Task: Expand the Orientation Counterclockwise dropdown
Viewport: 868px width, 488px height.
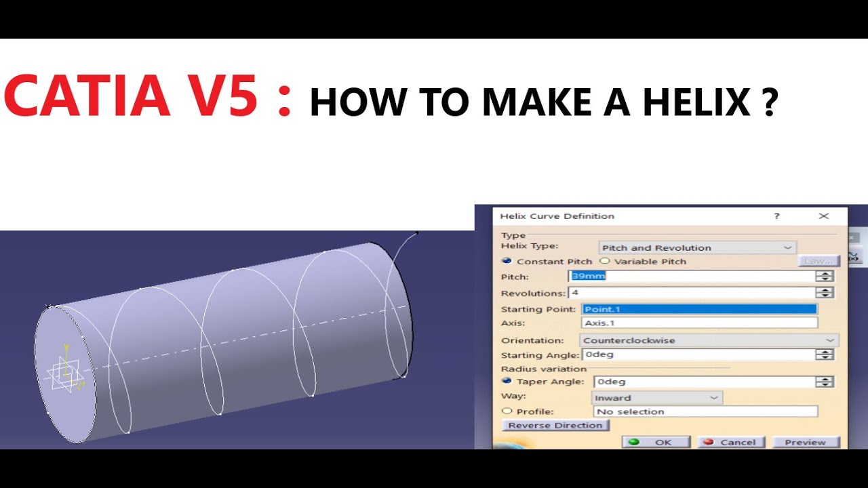Action: [x=709, y=340]
